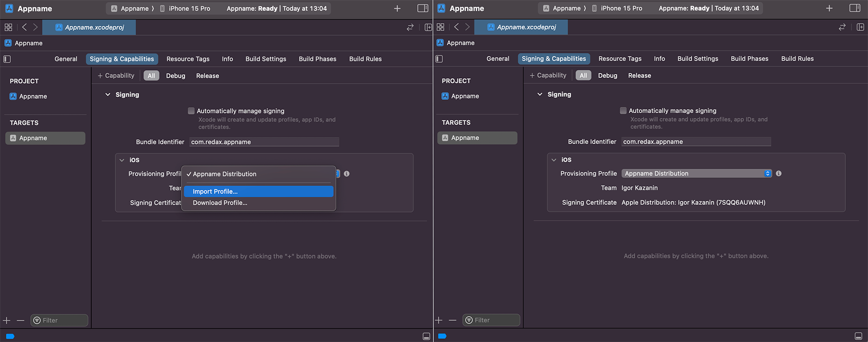
Task: Add an editor split in the left window
Action: 428,28
